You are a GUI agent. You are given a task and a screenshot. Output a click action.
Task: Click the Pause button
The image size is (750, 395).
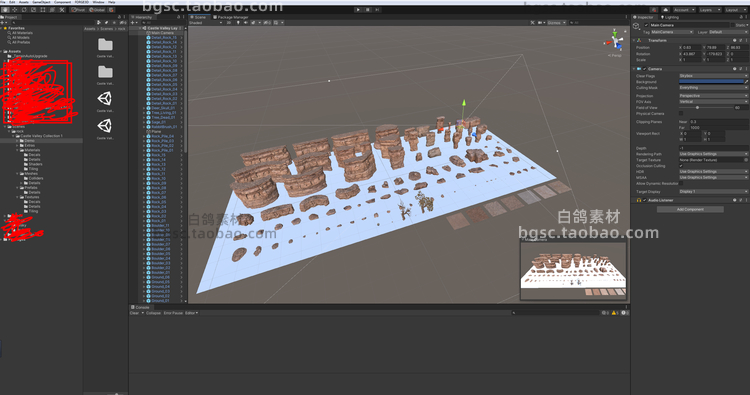(368, 10)
